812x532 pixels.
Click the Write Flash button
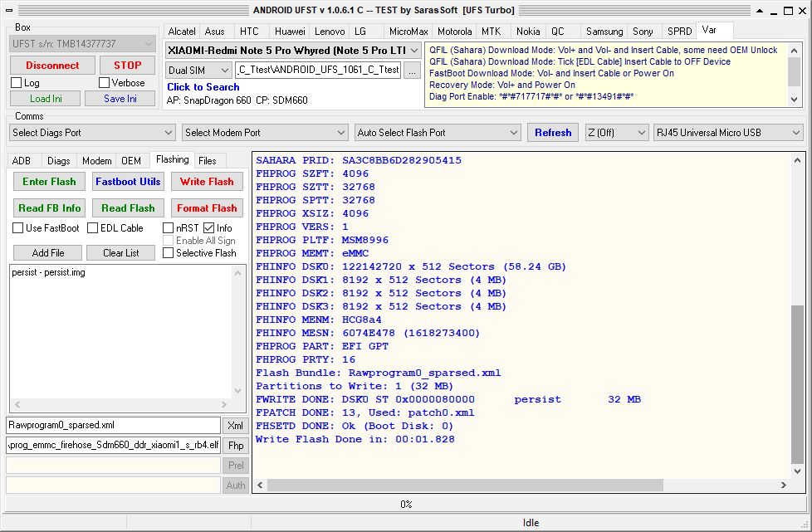(207, 182)
